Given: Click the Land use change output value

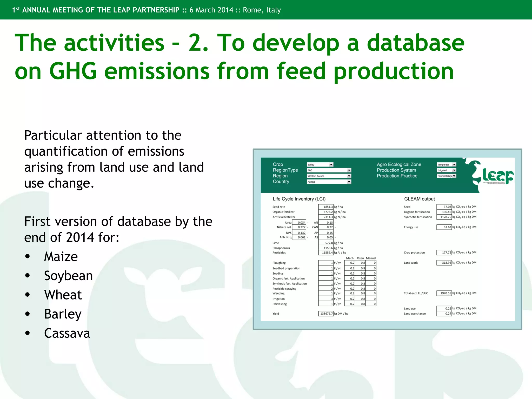Looking at the screenshot, I should [444, 314].
